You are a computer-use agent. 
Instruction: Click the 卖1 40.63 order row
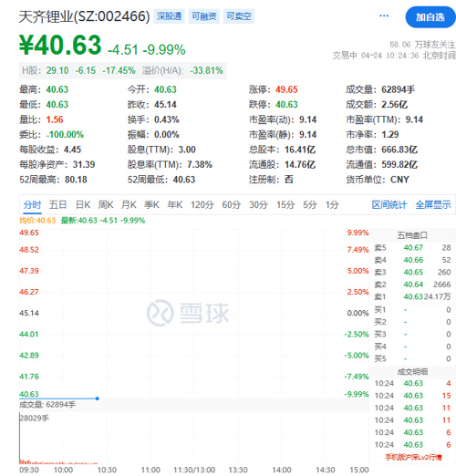(x=412, y=296)
